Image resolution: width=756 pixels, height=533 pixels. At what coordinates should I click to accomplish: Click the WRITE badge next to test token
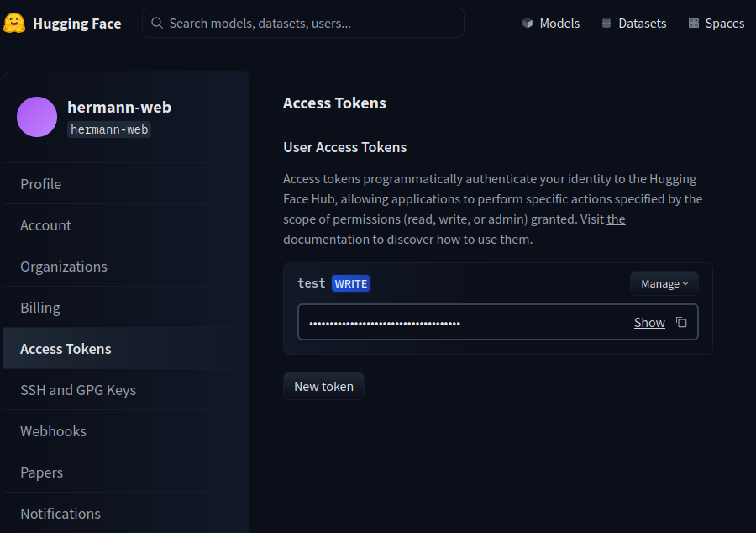click(351, 283)
